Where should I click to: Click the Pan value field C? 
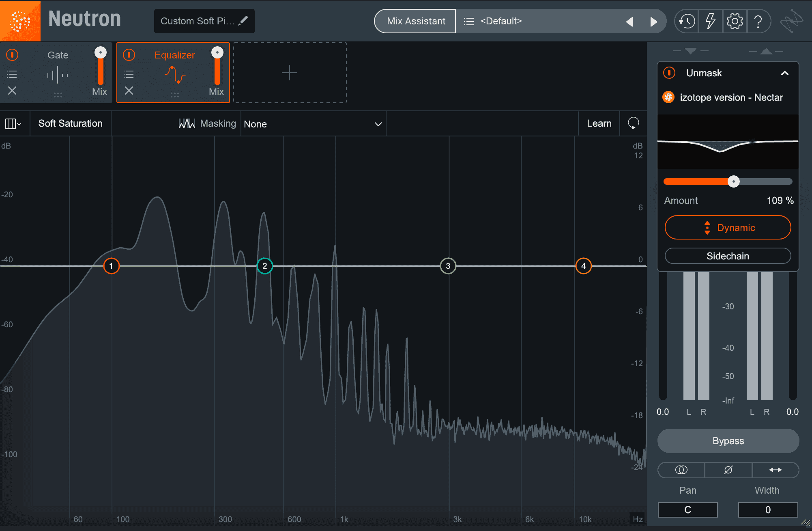point(688,510)
